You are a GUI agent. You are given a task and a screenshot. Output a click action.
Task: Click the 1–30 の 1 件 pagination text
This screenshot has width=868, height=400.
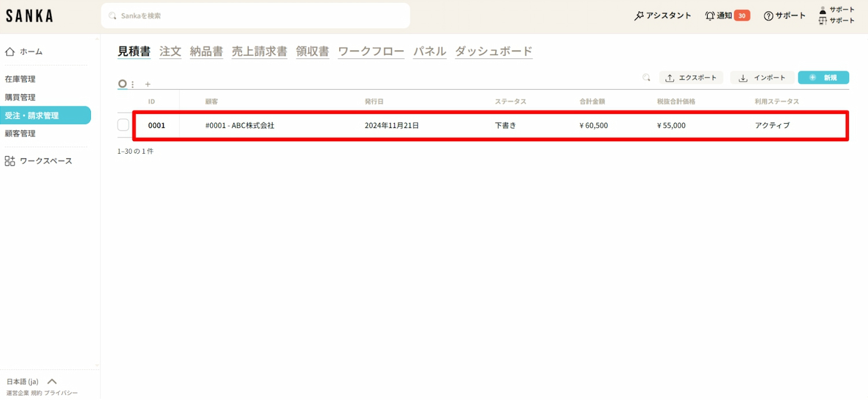coord(135,151)
